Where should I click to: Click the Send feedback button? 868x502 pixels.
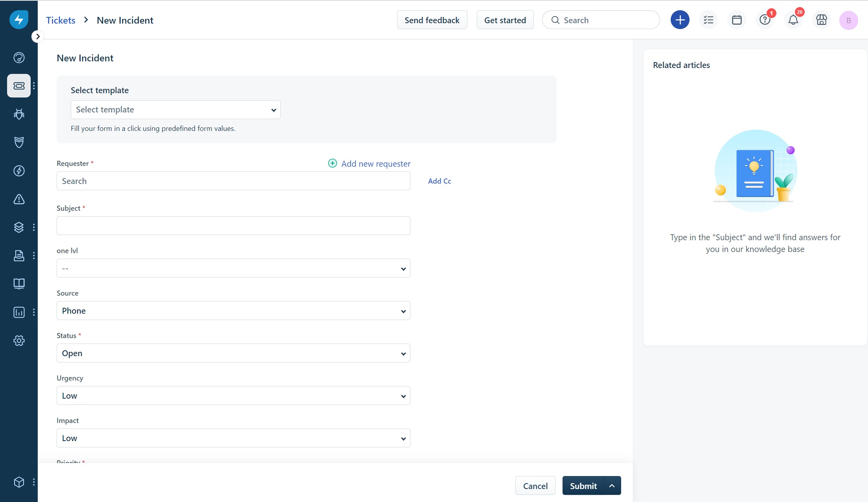tap(432, 20)
